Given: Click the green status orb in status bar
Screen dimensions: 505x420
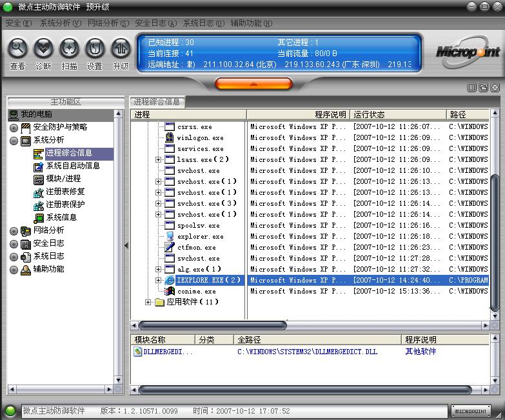Looking at the screenshot, I should pos(10,411).
